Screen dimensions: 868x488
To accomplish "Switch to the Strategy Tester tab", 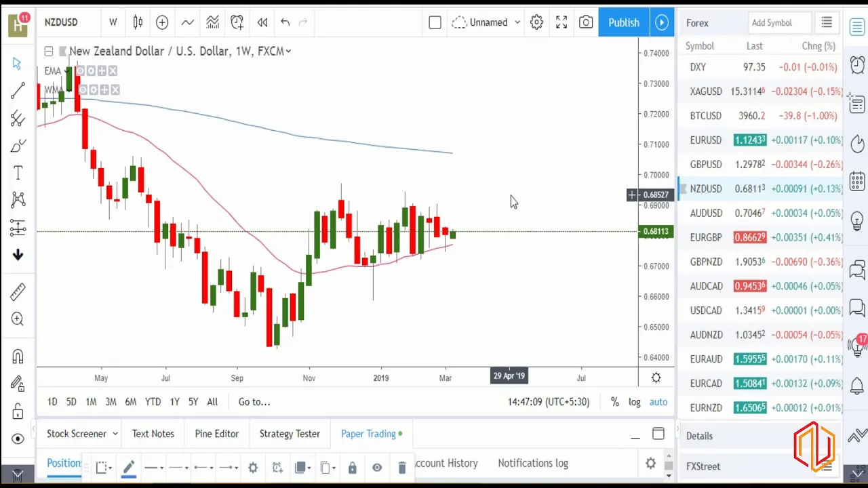I will pyautogui.click(x=290, y=434).
